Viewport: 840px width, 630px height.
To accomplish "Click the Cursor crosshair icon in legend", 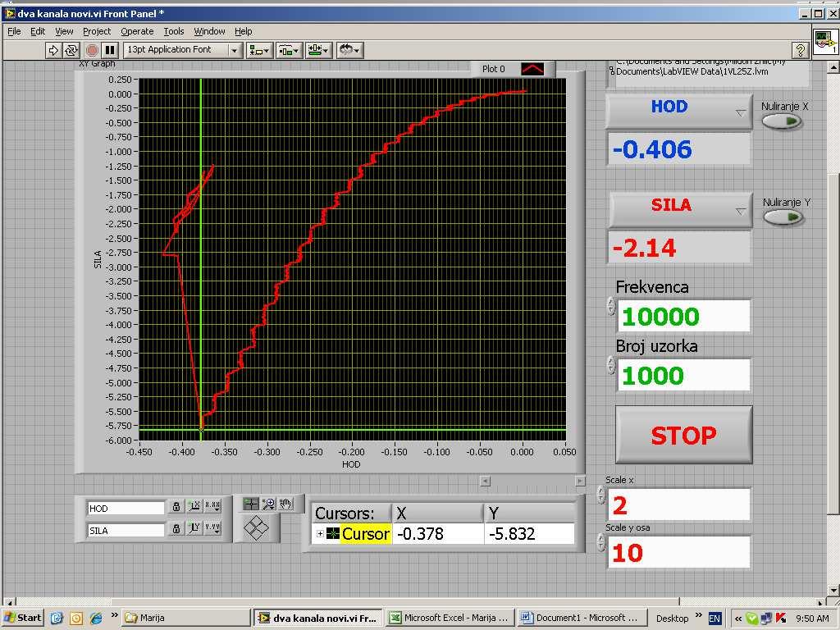I will (x=333, y=533).
